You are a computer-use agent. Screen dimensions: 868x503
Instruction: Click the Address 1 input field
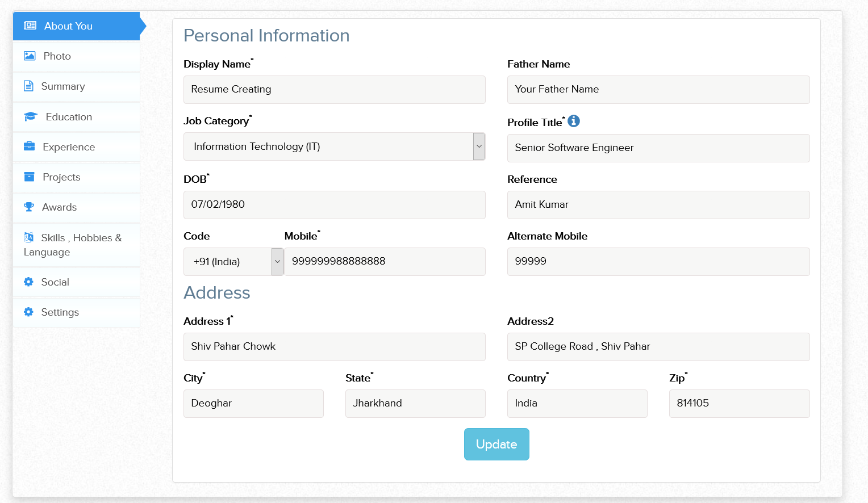[334, 346]
